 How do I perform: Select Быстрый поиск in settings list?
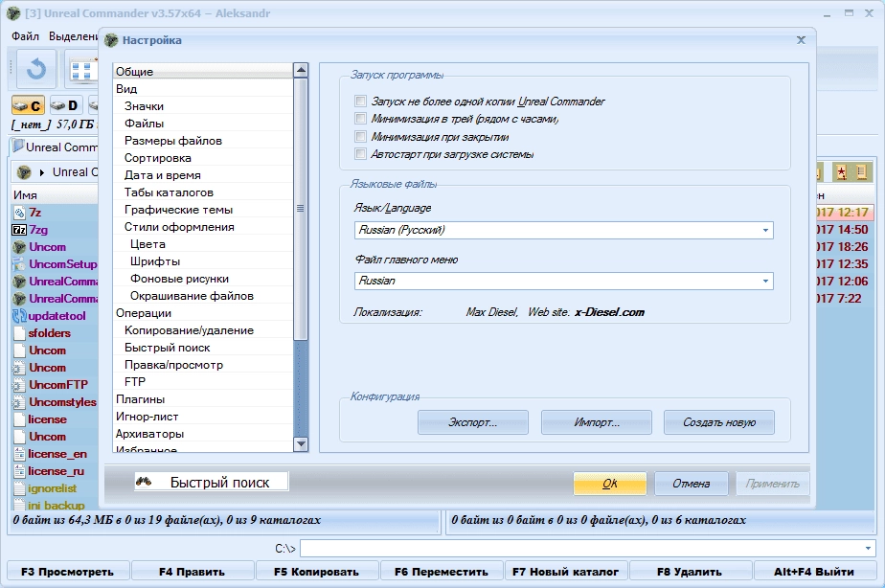pos(203,348)
